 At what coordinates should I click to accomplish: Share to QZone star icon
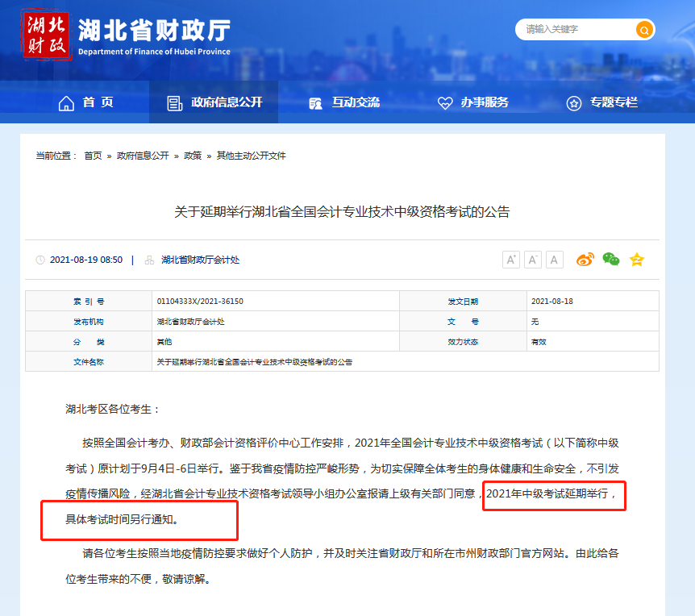(x=637, y=260)
